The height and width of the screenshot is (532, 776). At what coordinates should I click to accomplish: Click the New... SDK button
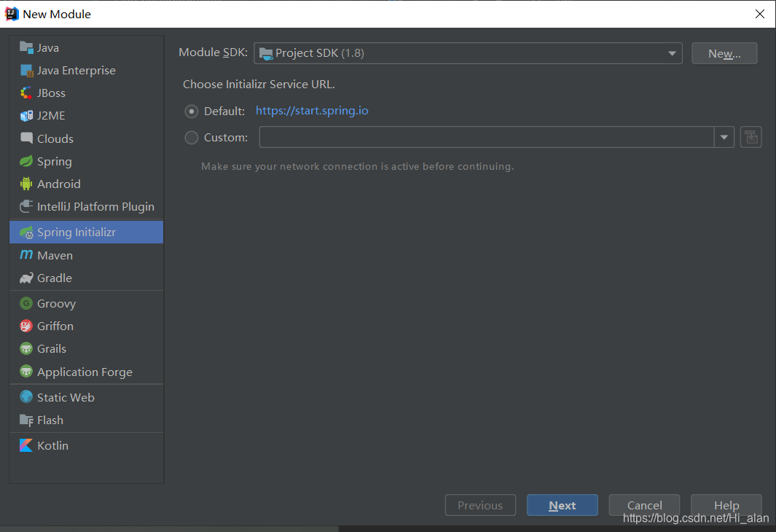click(724, 53)
